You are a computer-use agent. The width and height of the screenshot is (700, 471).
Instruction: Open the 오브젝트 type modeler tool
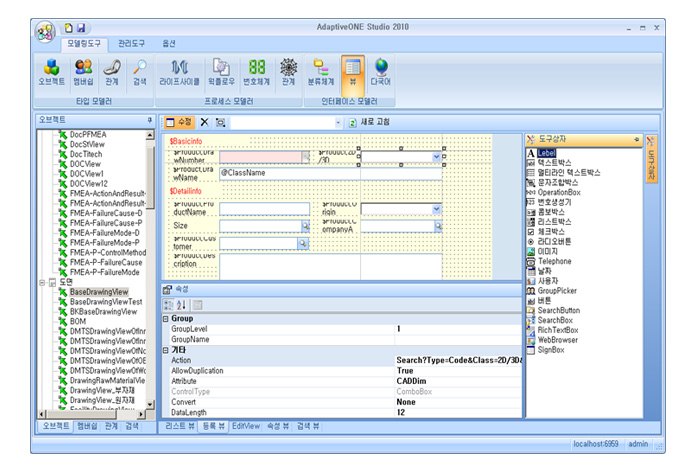tap(51, 72)
